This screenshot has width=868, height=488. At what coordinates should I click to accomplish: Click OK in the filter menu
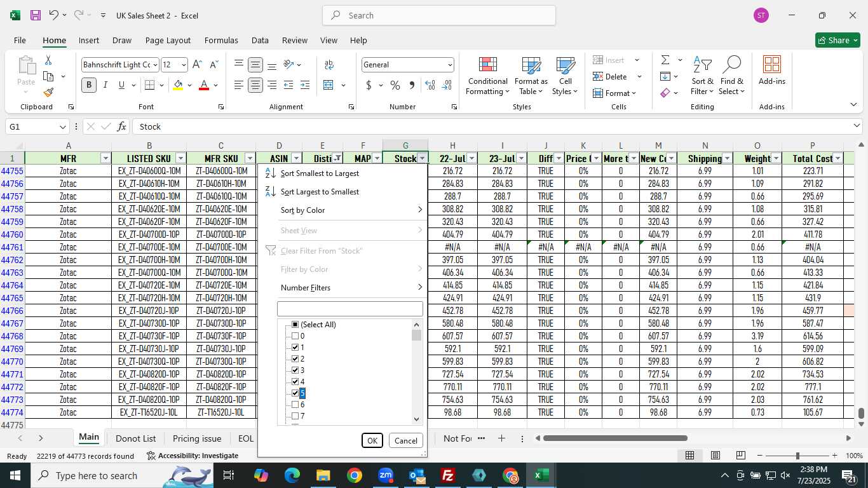[372, 440]
